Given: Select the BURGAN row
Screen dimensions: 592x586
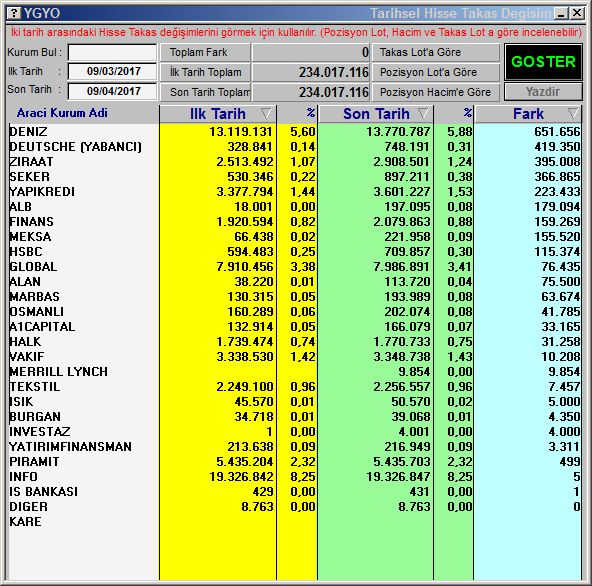Looking at the screenshot, I should pos(294,417).
